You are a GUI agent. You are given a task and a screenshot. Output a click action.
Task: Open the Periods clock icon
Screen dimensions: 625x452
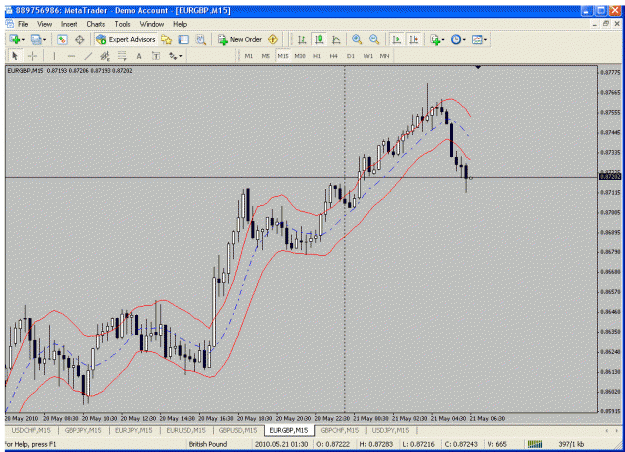[x=456, y=39]
